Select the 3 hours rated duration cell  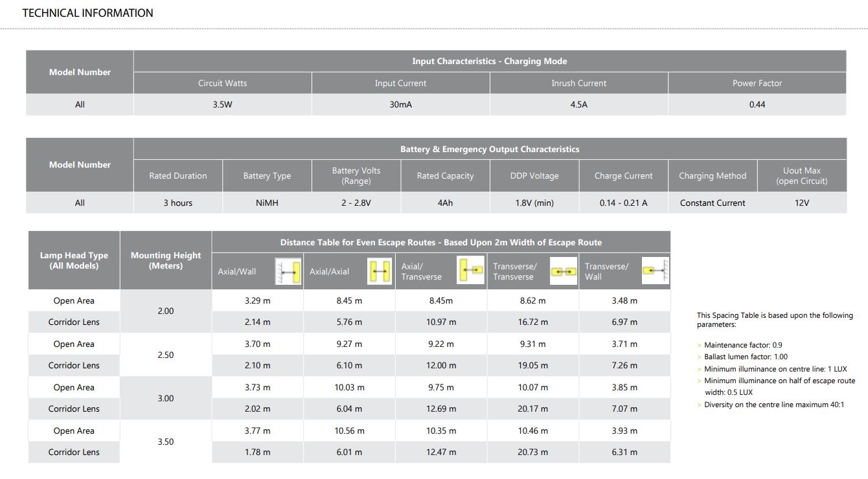pos(177,203)
